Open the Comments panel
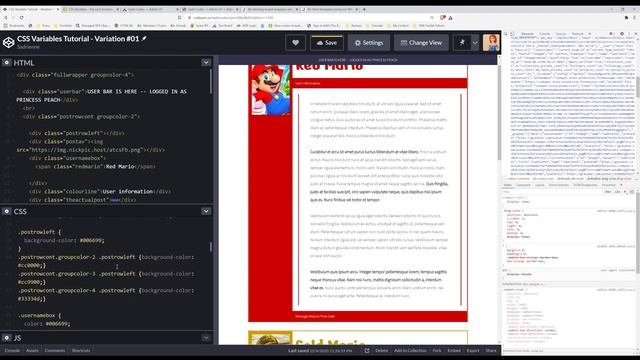Image resolution: width=640 pixels, height=360 pixels. click(55, 350)
